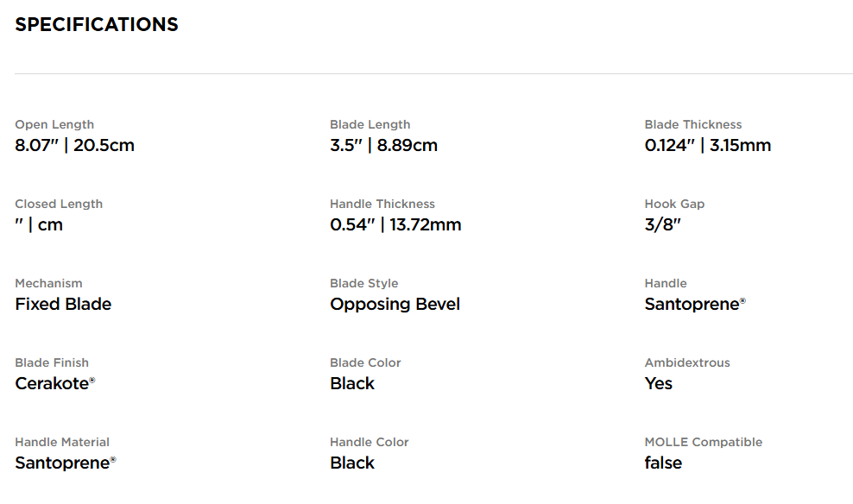Click the Mechanism label
This screenshot has width=853, height=504.
(x=48, y=283)
